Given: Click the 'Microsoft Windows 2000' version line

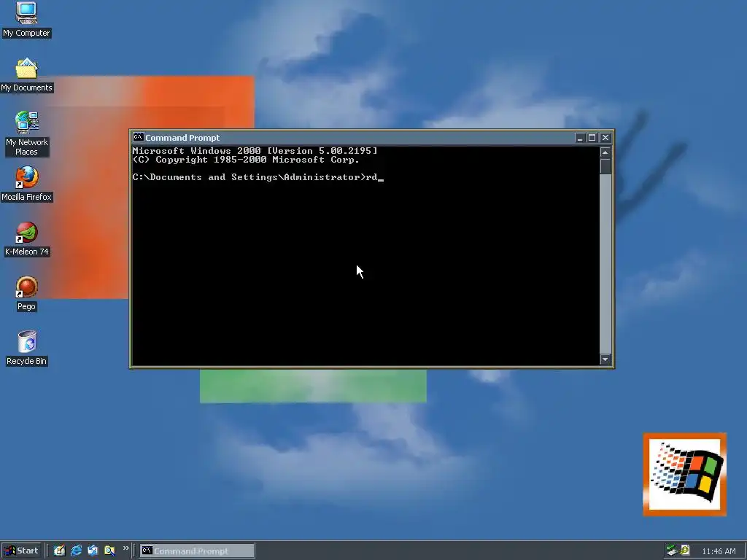Looking at the screenshot, I should [255, 150].
